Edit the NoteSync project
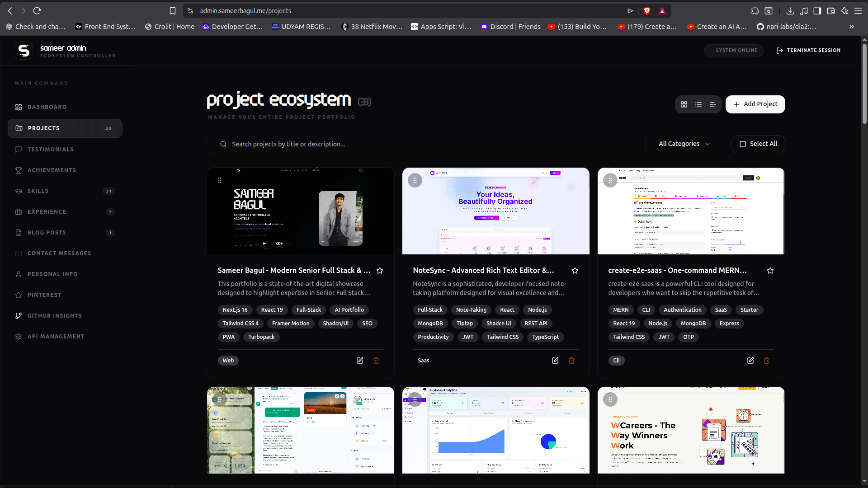 coord(555,361)
